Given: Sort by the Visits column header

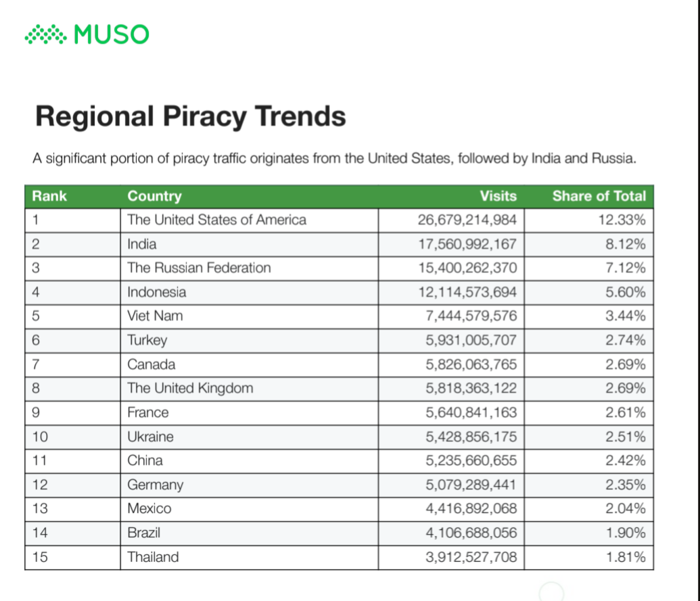Looking at the screenshot, I should (x=498, y=196).
